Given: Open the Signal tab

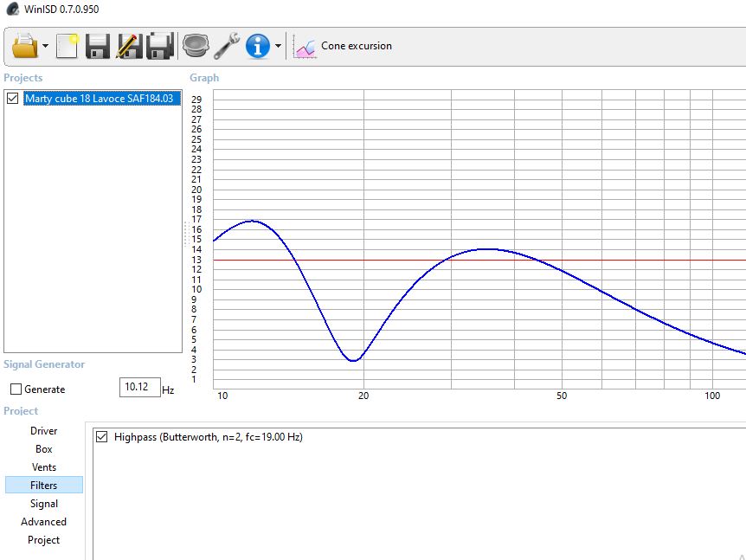Looking at the screenshot, I should point(44,504).
